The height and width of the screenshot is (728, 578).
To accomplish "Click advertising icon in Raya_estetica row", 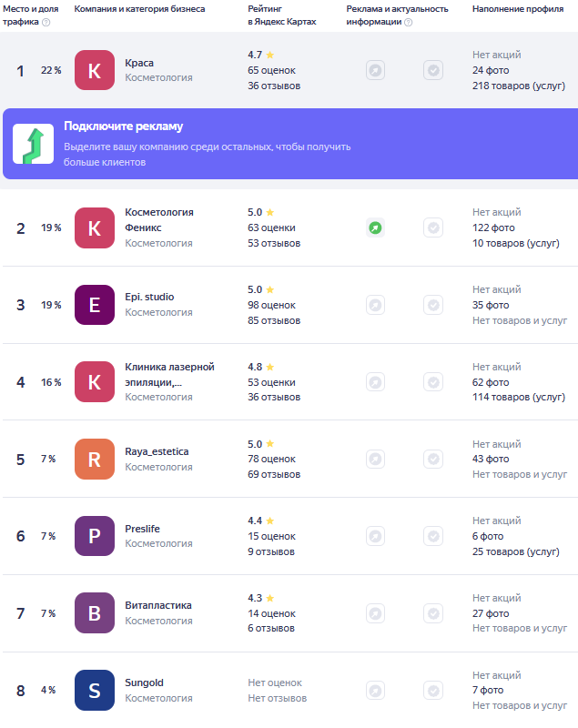I will (375, 459).
